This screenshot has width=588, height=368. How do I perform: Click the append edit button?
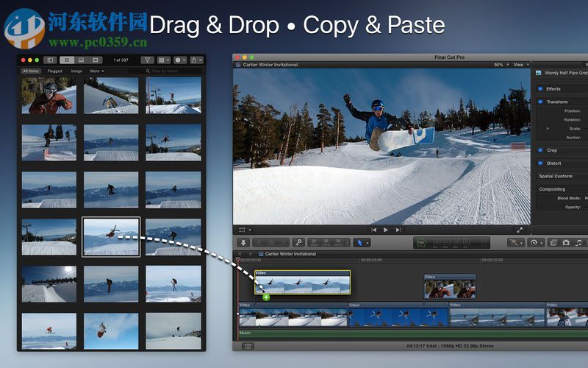coord(339,243)
